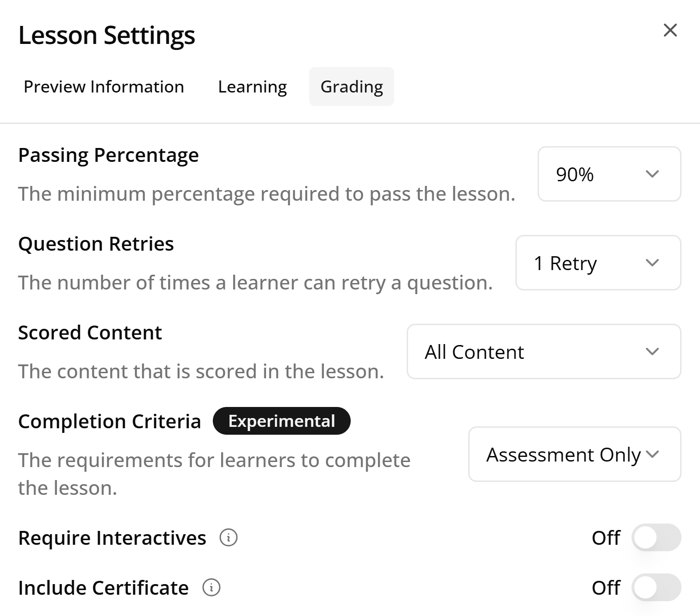Click the Passing Percentage heading
The width and height of the screenshot is (700, 616).
click(108, 155)
